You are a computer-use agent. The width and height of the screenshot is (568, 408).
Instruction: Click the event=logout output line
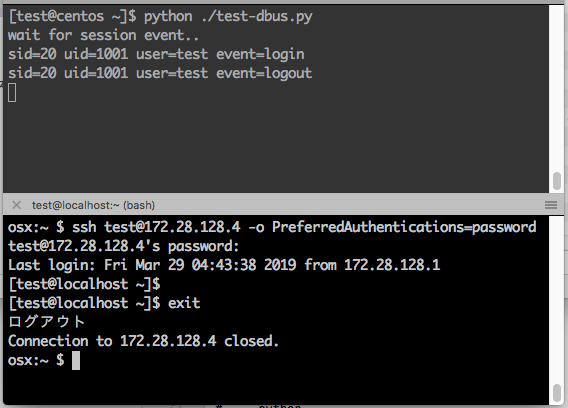(x=160, y=73)
